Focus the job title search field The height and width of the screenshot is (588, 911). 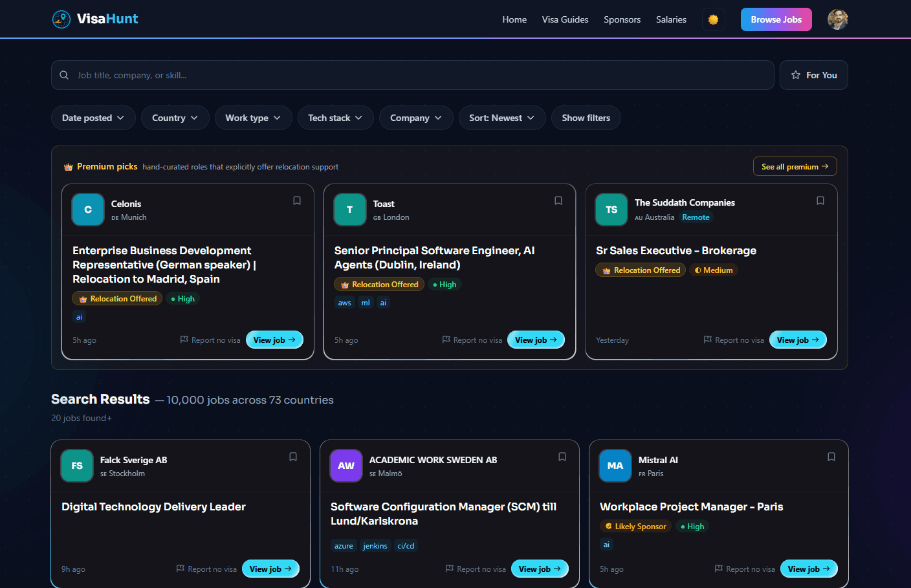[413, 75]
